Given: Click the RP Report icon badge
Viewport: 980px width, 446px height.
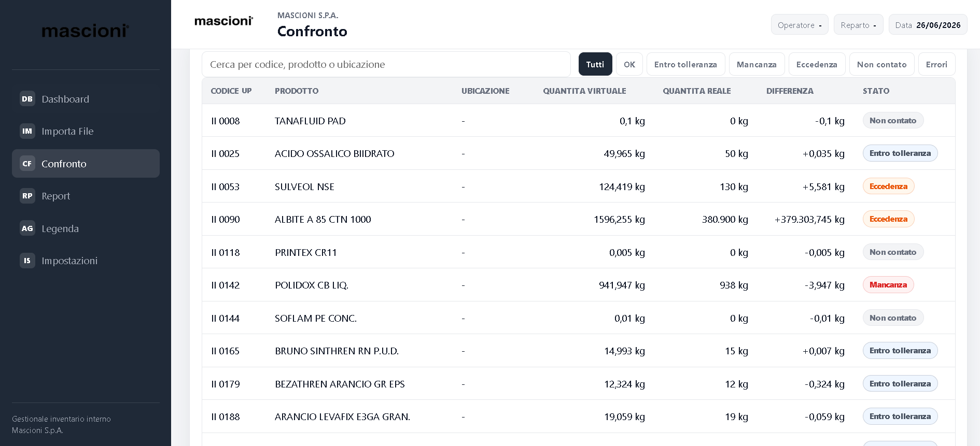Looking at the screenshot, I should click(27, 196).
